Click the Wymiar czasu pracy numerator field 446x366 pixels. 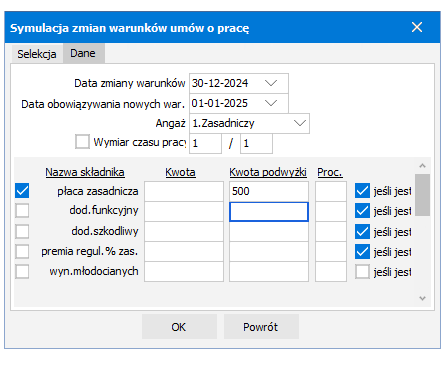tap(205, 144)
